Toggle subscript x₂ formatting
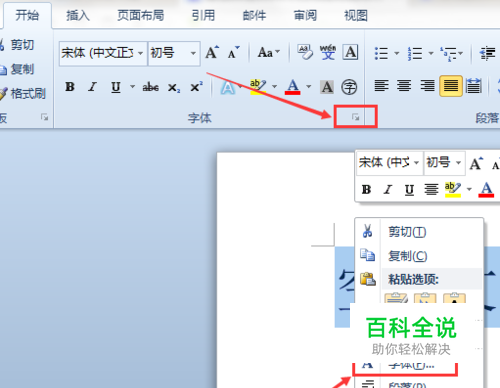Viewport: 500px width, 388px height. tap(174, 88)
